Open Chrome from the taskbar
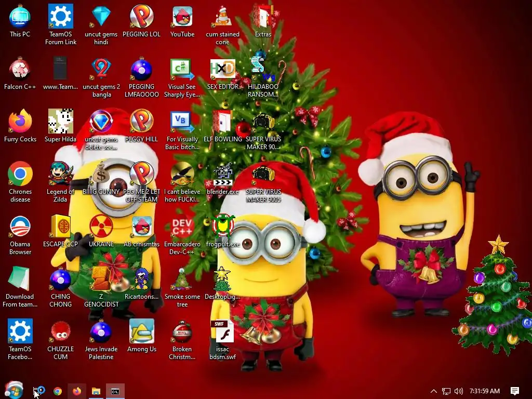Viewport: 532px width, 399px height. click(58, 391)
